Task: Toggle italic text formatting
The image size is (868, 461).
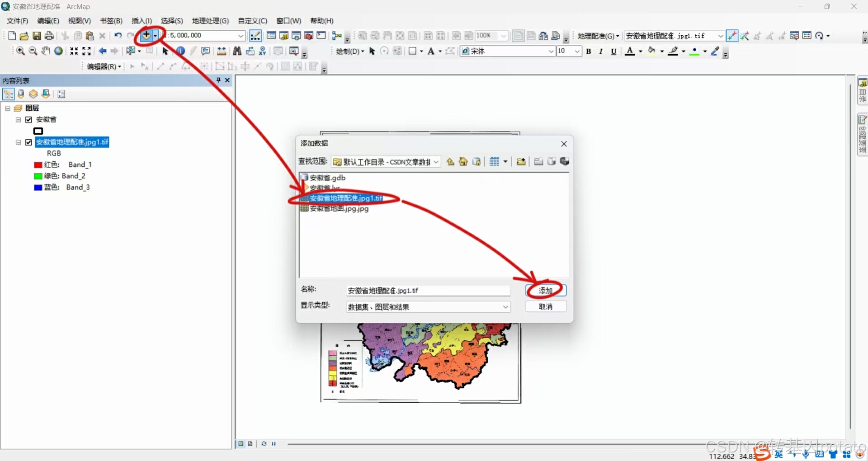Action: click(601, 52)
